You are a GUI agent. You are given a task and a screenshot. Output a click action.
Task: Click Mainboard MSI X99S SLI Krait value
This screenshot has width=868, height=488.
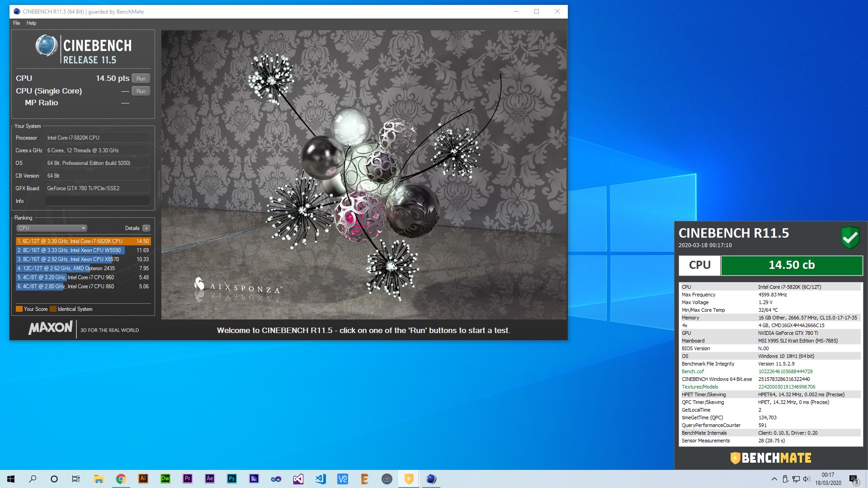pyautogui.click(x=798, y=341)
